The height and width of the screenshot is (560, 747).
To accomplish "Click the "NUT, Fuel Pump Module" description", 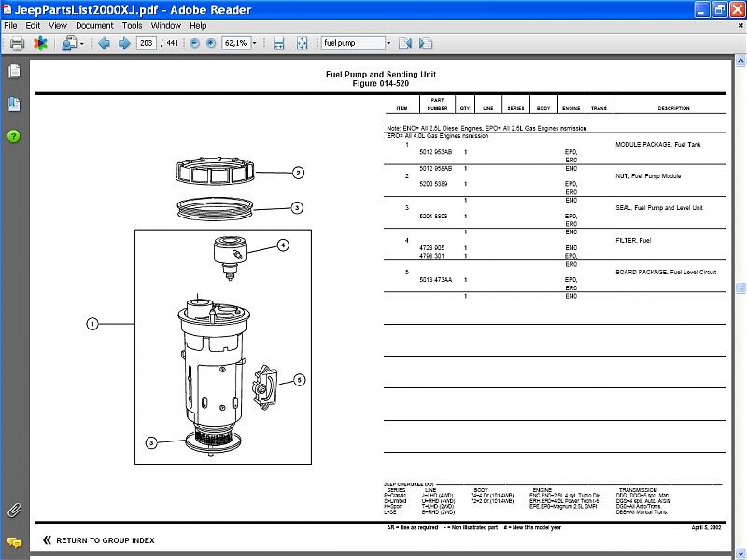I will (x=648, y=176).
